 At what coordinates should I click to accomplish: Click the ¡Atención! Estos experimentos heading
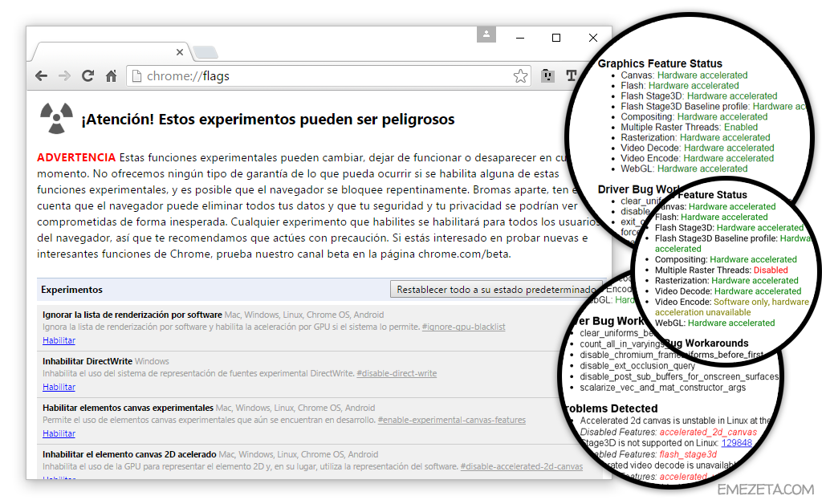click(267, 120)
